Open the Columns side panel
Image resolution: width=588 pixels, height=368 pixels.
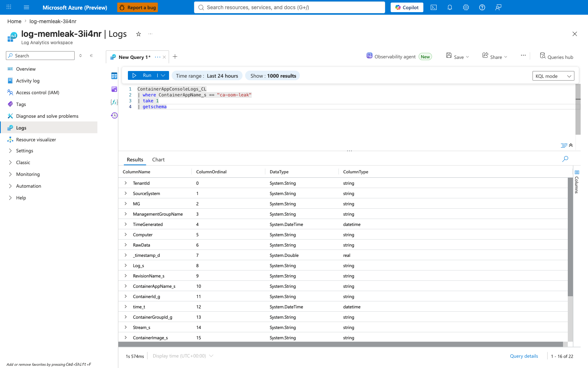[x=577, y=182]
